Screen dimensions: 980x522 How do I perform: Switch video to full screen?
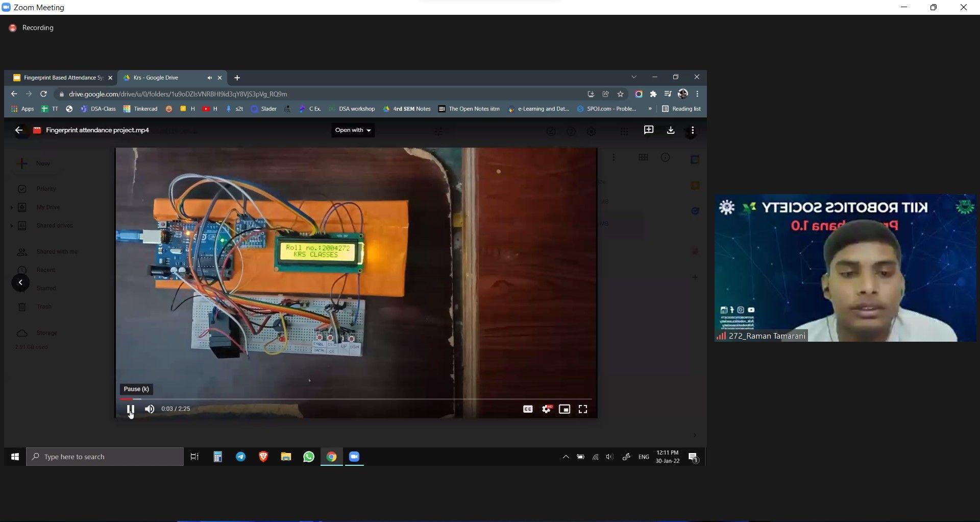point(583,409)
